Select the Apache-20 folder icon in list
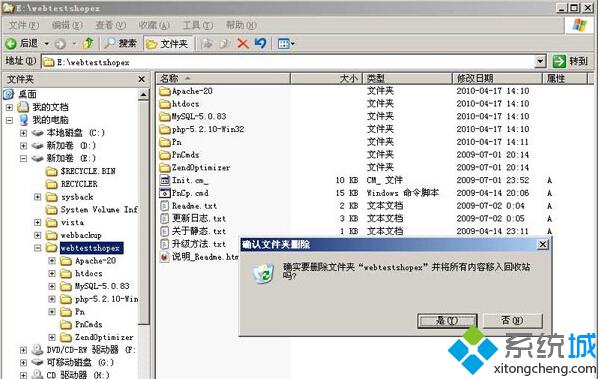This screenshot has height=379, width=601. [x=165, y=91]
